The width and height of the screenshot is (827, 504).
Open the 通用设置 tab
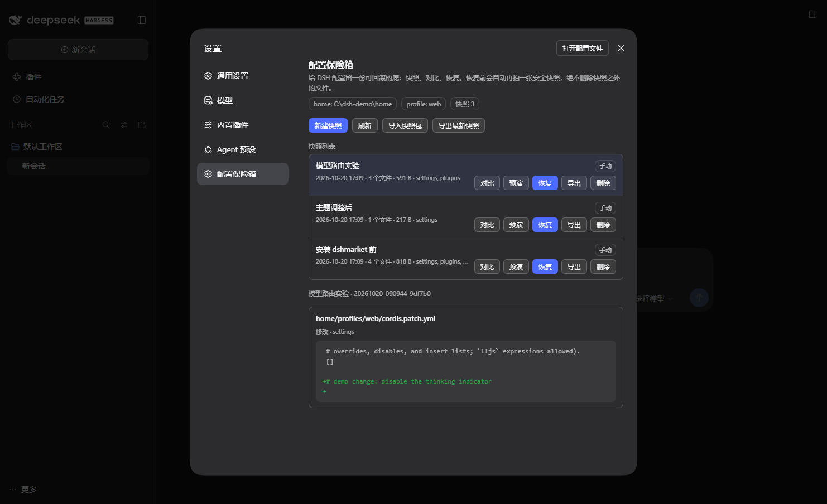tap(243, 76)
